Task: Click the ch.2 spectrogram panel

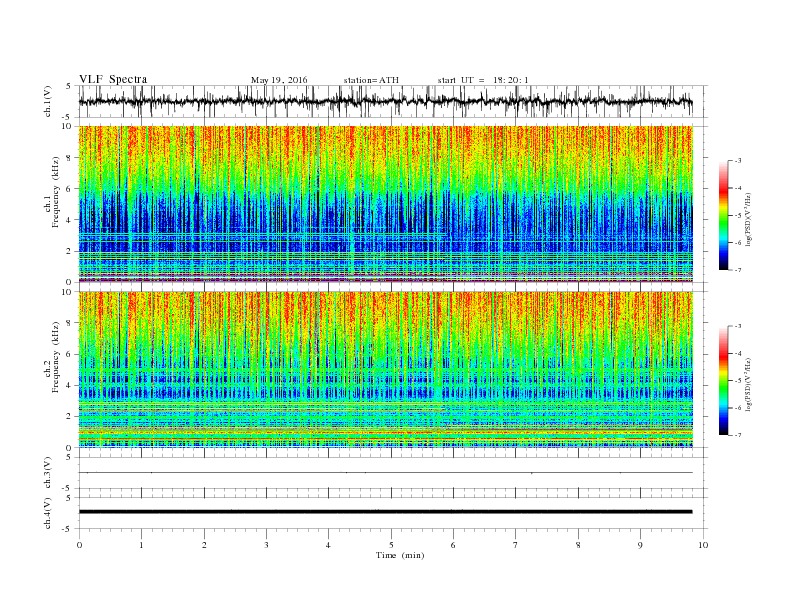Action: pos(385,369)
